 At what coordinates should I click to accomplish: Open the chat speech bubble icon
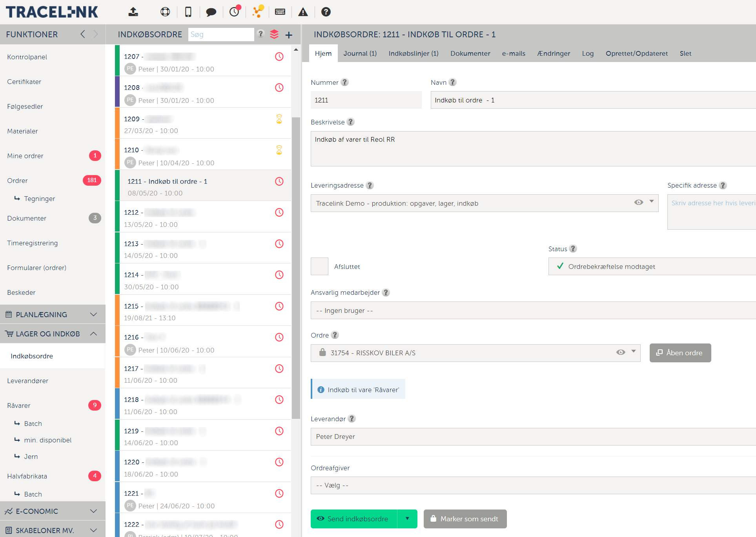point(211,12)
